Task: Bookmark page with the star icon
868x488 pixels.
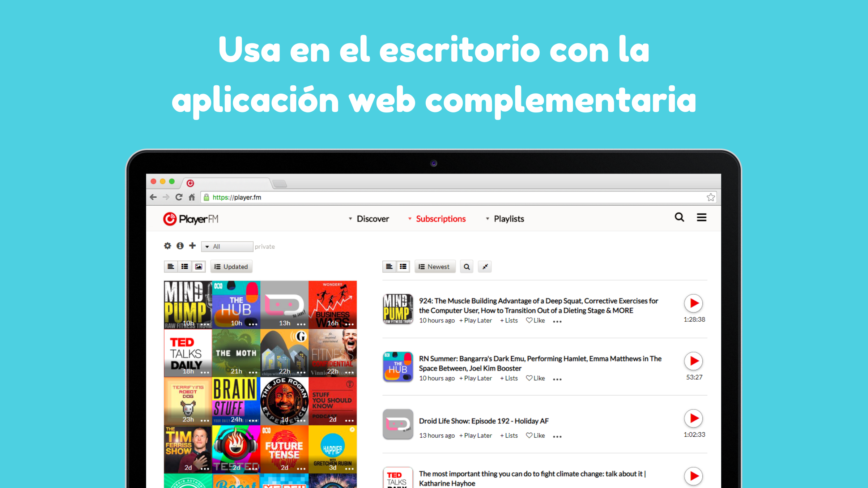Action: click(x=711, y=197)
